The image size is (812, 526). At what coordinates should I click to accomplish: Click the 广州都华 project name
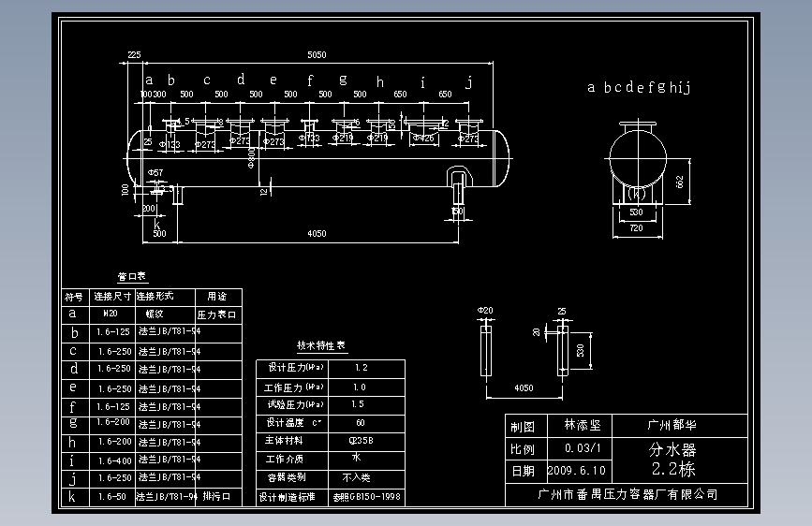[x=672, y=425]
